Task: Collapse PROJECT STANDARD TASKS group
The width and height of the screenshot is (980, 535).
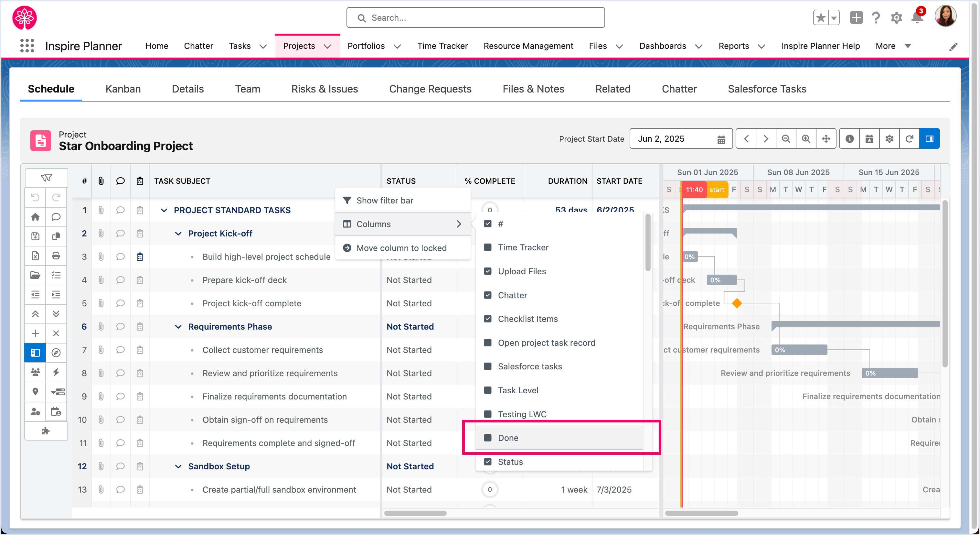Action: point(164,210)
